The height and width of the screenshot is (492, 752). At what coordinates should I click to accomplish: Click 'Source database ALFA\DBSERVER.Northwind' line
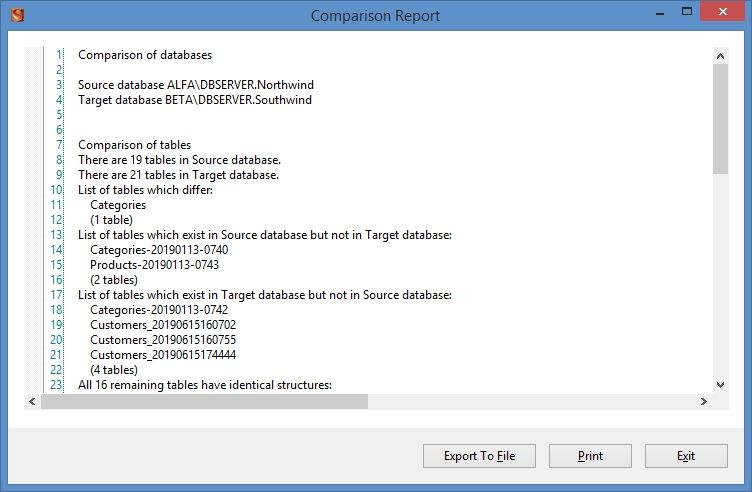click(196, 85)
